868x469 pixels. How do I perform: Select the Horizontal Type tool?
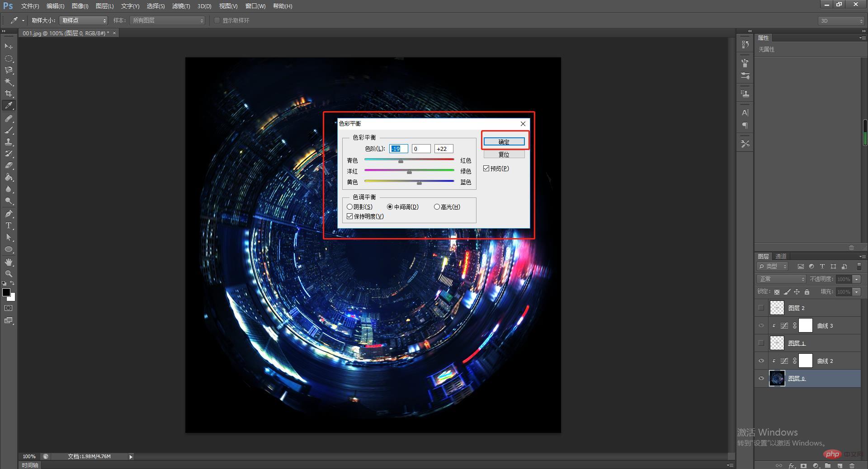[9, 225]
